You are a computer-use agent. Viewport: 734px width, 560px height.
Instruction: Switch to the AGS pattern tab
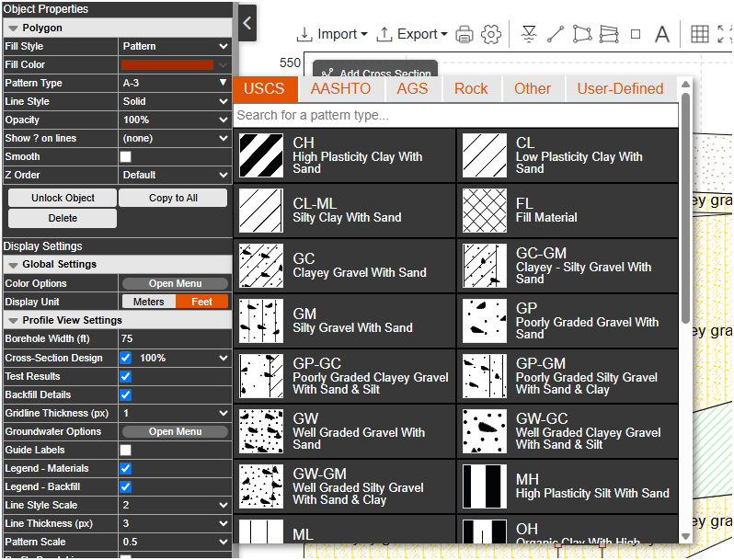click(412, 89)
